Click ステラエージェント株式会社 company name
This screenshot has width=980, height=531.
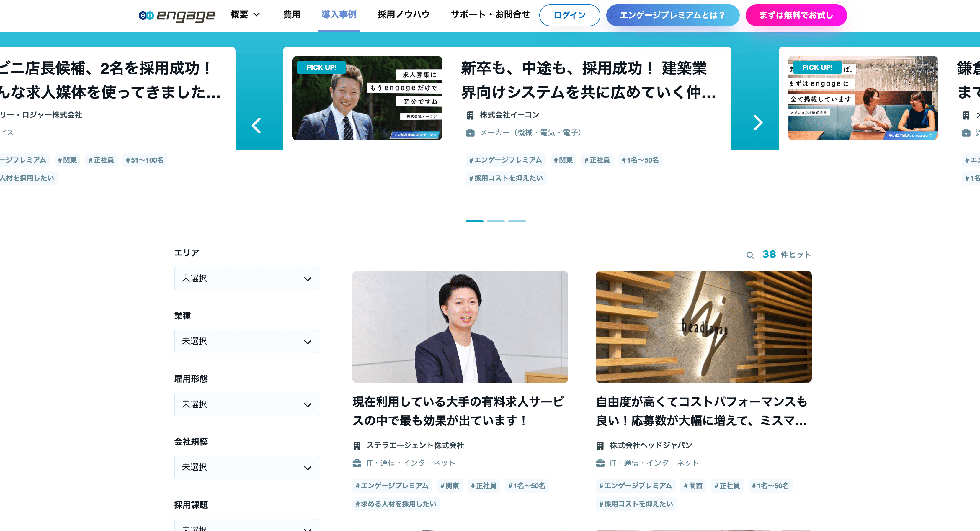415,445
